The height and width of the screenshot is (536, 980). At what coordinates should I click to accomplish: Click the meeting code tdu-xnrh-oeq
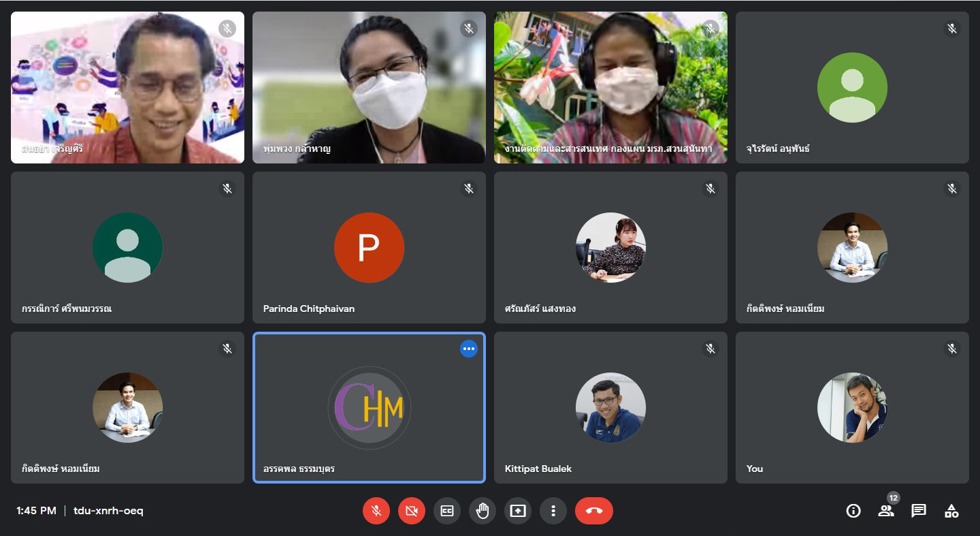tap(108, 511)
